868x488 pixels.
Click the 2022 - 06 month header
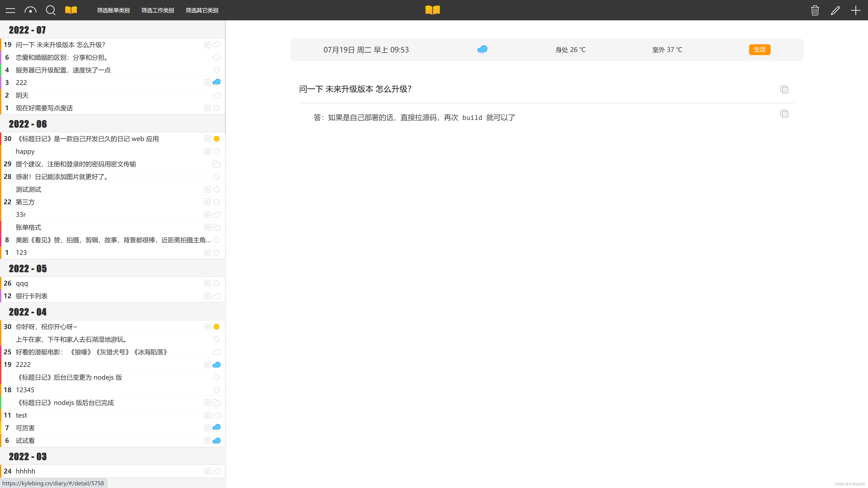(x=28, y=124)
